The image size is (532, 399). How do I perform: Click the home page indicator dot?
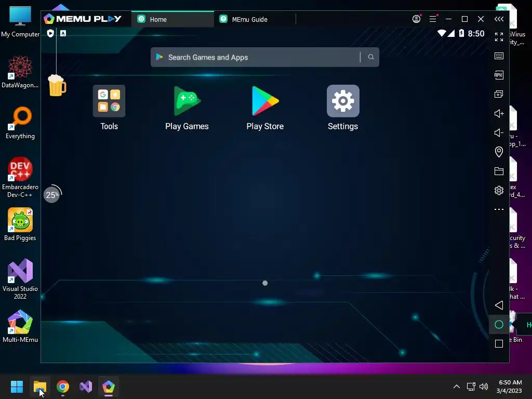point(265,283)
